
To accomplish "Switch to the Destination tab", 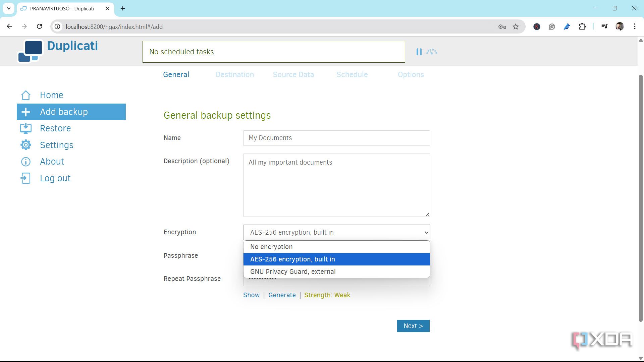I will point(235,74).
